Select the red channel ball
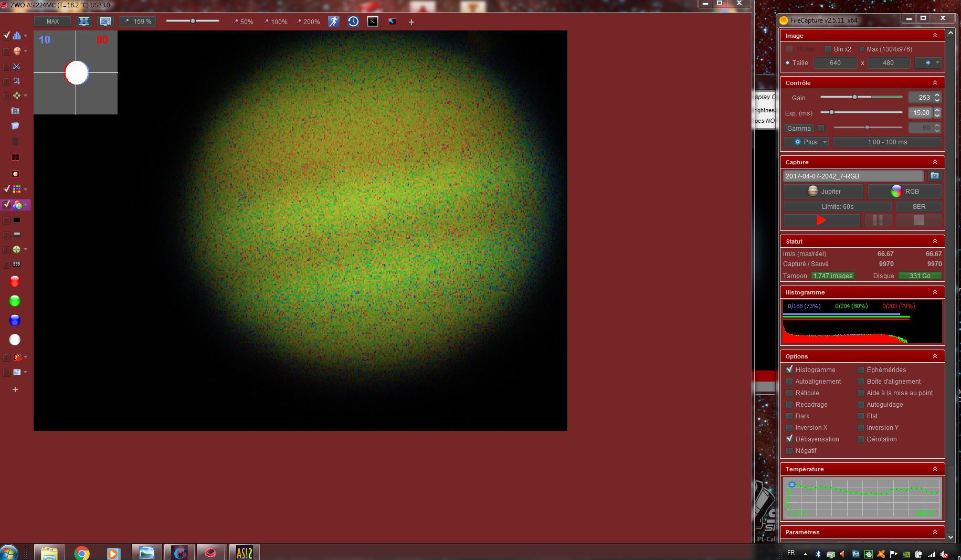The height and width of the screenshot is (560, 961). [x=15, y=282]
